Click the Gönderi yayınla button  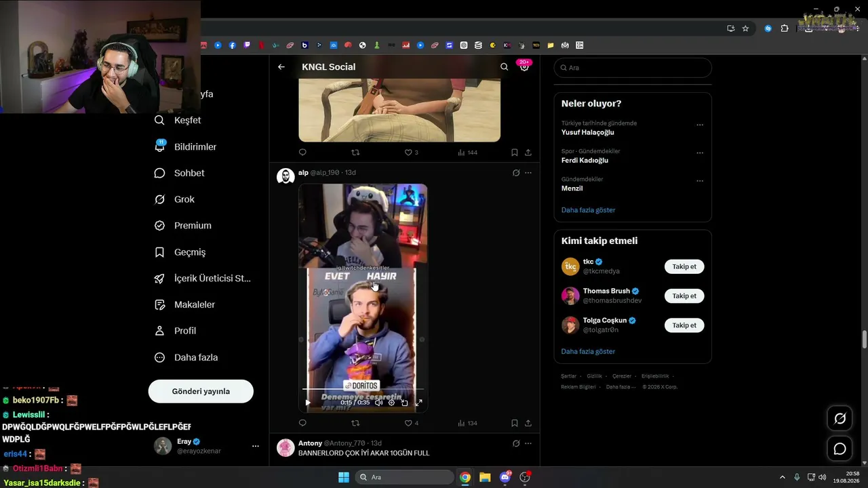coord(201,391)
